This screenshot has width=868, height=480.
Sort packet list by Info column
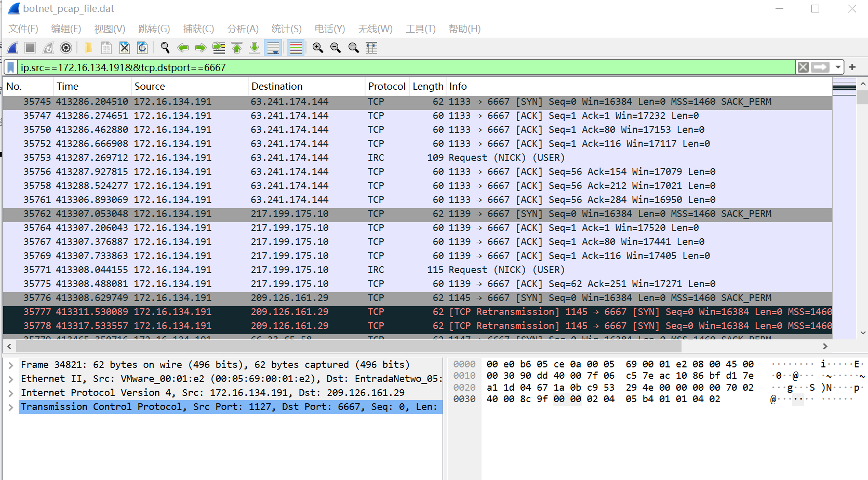tap(639, 86)
